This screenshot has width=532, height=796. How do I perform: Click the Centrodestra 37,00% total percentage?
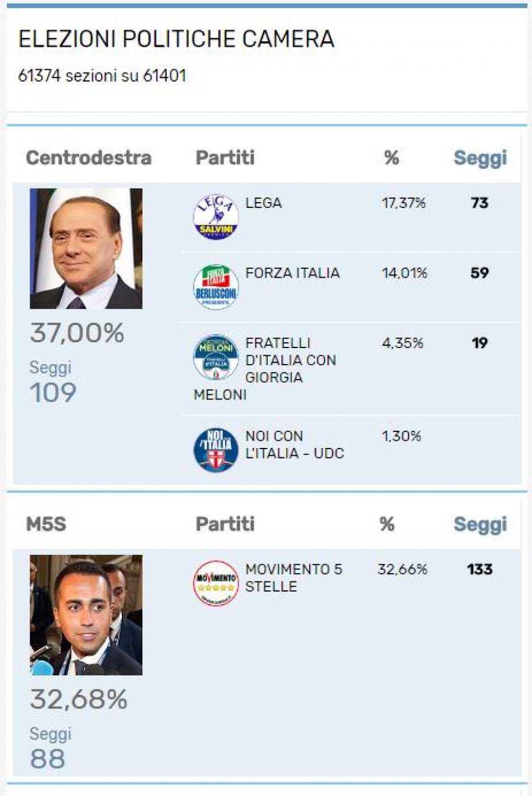pos(77,333)
